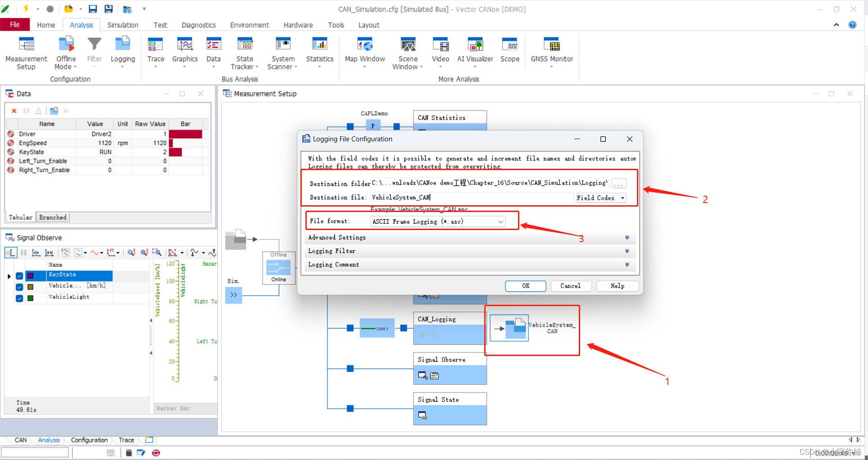This screenshot has height=460, width=868.
Task: Open the Scope tool
Action: point(510,50)
